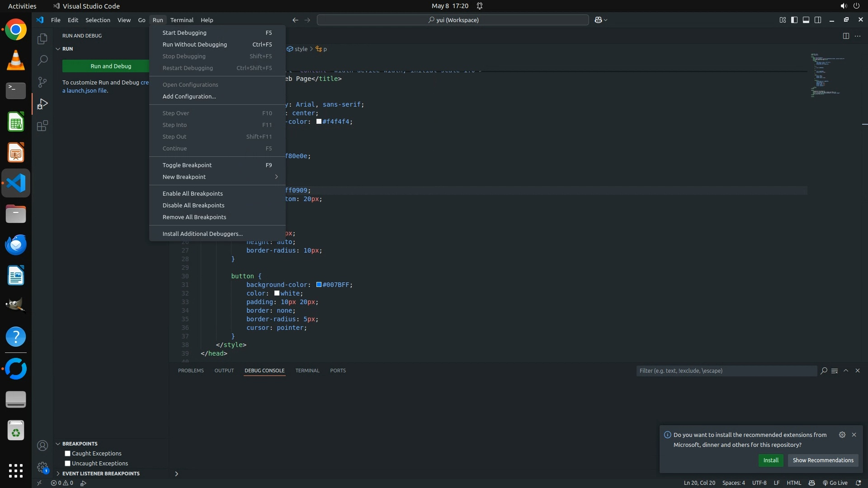This screenshot has width=868, height=488.
Task: Click the Accounts icon in activity bar
Action: click(42, 446)
